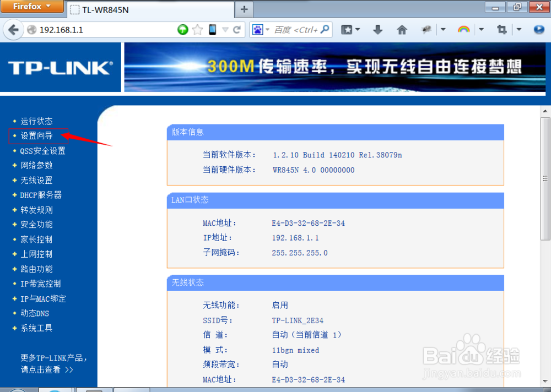Expand the dropdown arrow beside the crop icon

pyautogui.click(x=519, y=30)
